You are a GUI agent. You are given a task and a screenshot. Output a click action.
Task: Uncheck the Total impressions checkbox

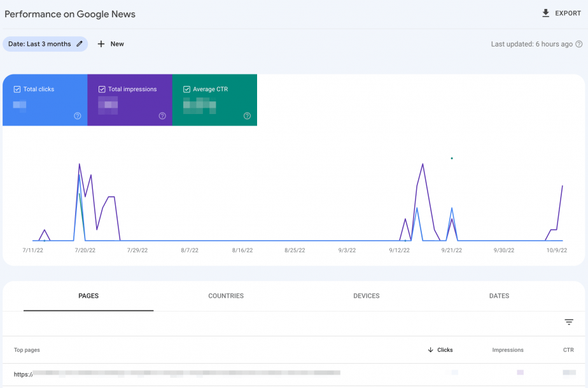point(102,89)
